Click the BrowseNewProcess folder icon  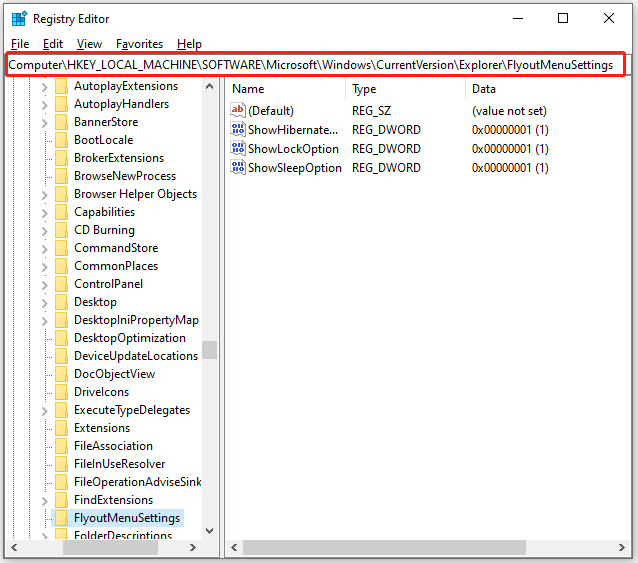click(x=61, y=176)
